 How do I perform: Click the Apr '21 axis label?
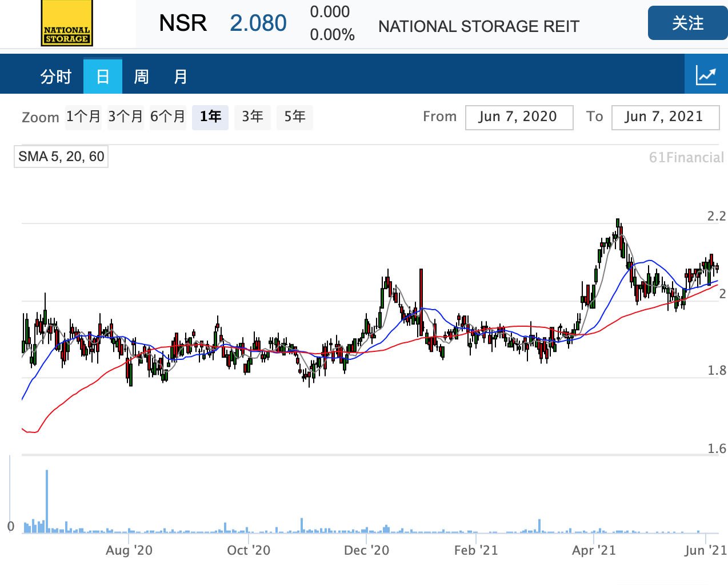point(594,550)
